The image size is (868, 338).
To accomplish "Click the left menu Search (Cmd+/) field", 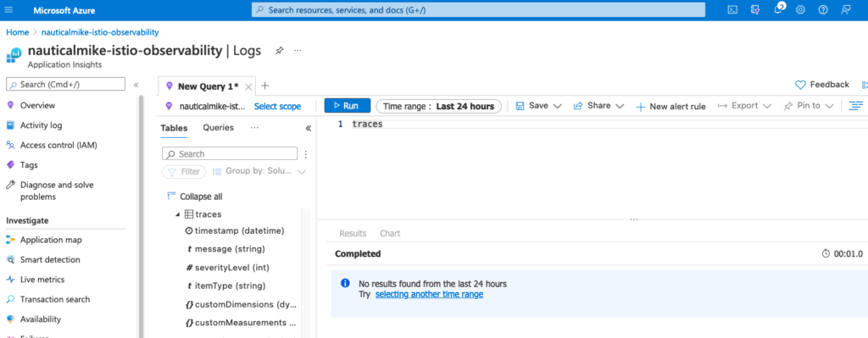I will [x=65, y=84].
